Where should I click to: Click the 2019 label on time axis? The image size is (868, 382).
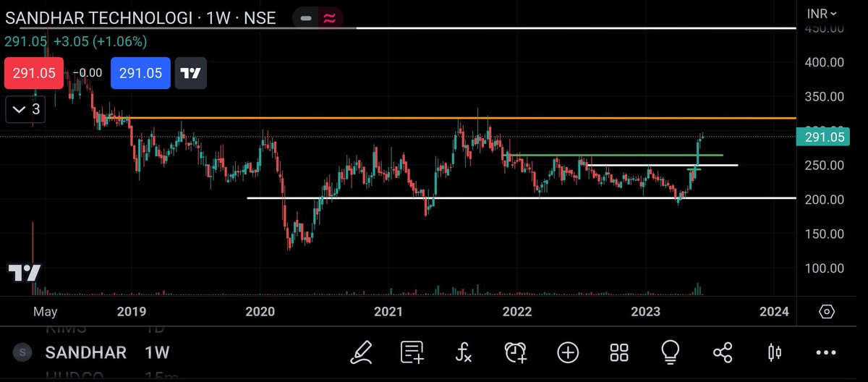(x=131, y=312)
